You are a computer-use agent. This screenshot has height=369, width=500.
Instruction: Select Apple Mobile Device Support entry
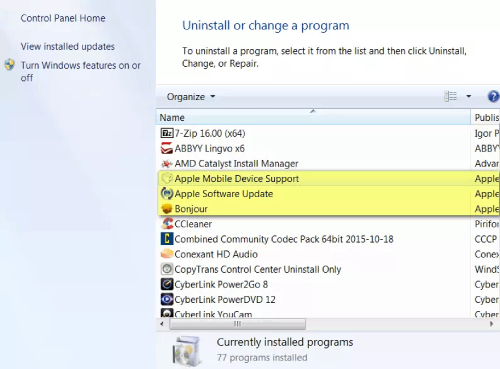[x=237, y=179]
